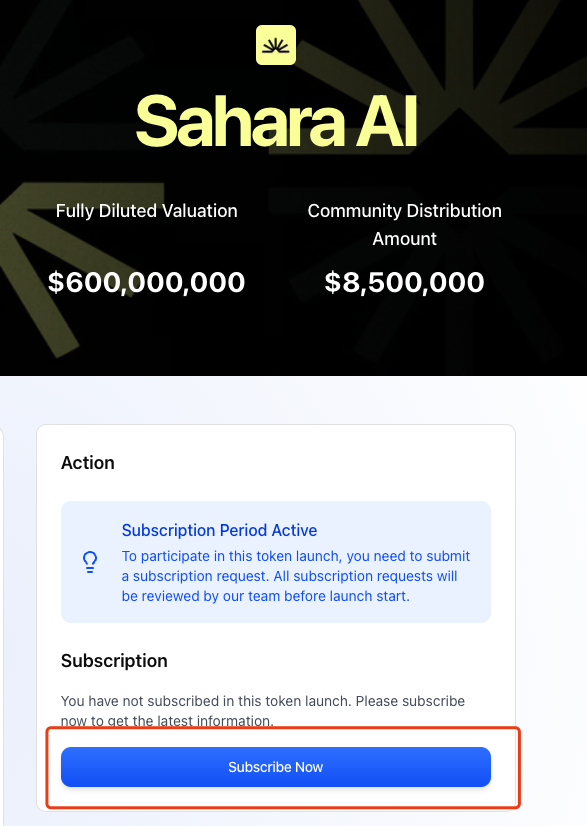Click the $600,000,000 valuation figure
This screenshot has width=587, height=826.
146,282
